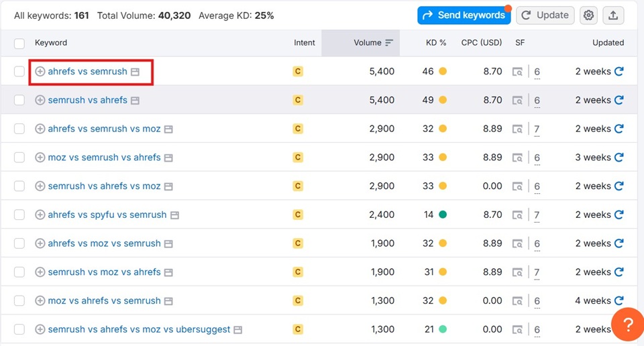Click the teal KD dot of value 14
Viewport: 644px width, 346px height.
(x=443, y=215)
